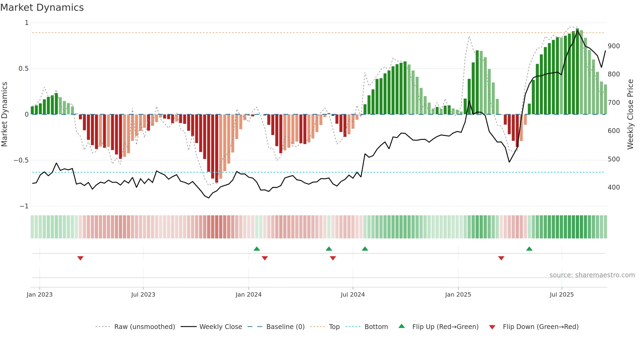Click the 400 price axis label
Viewport: 644px width, 362px height.
tap(614, 187)
